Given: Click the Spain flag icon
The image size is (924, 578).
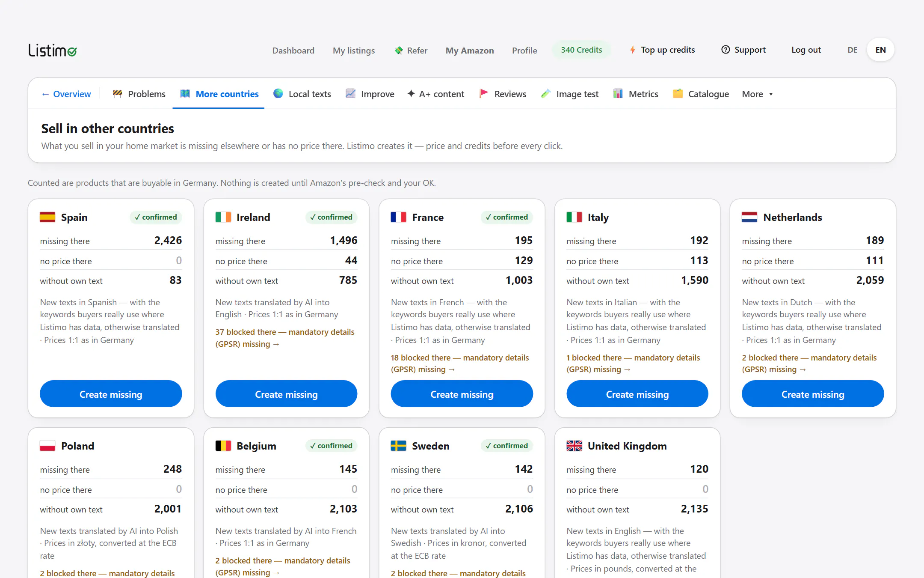Looking at the screenshot, I should pos(47,217).
